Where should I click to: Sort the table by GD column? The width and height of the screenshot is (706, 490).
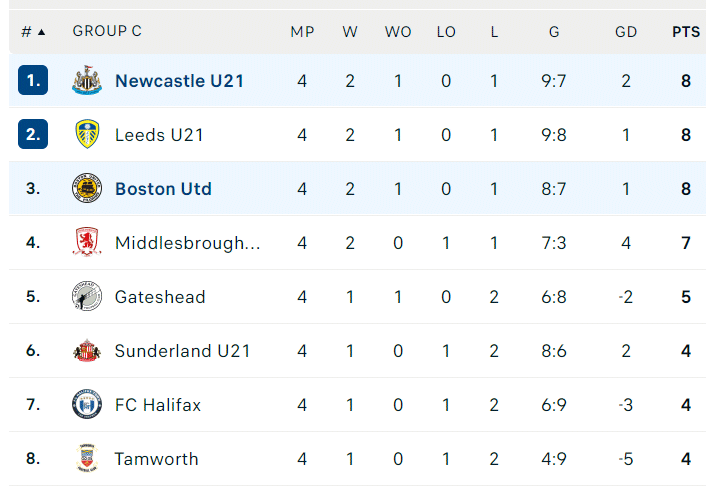click(x=626, y=32)
